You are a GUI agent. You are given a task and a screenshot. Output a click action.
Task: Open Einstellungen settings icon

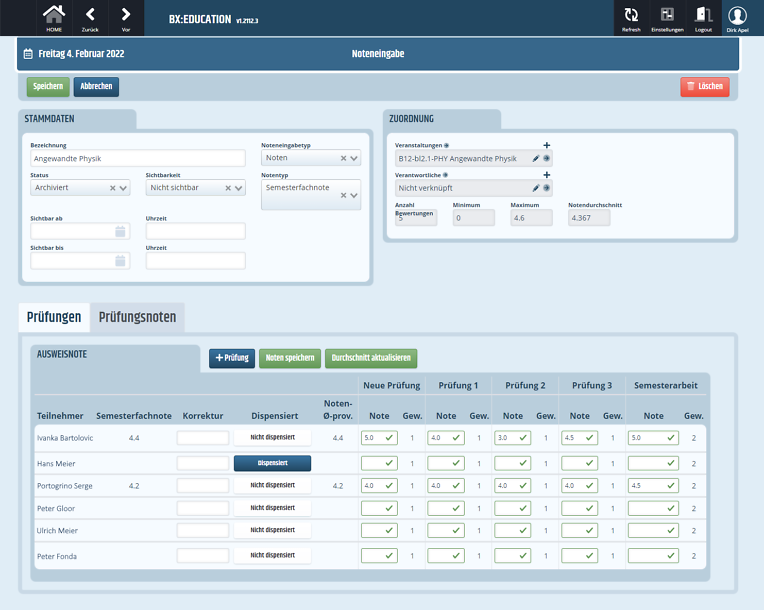(x=667, y=18)
